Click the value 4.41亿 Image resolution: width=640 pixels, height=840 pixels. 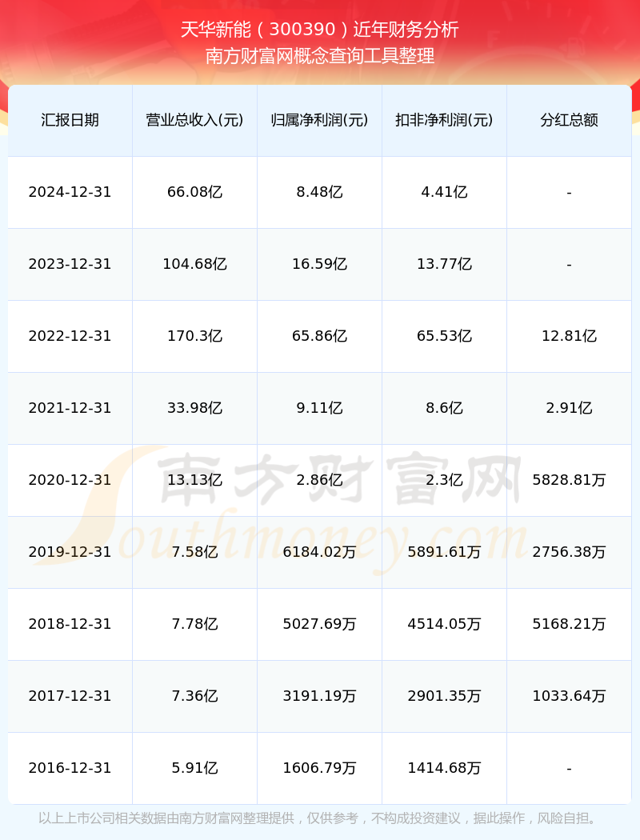(x=445, y=192)
